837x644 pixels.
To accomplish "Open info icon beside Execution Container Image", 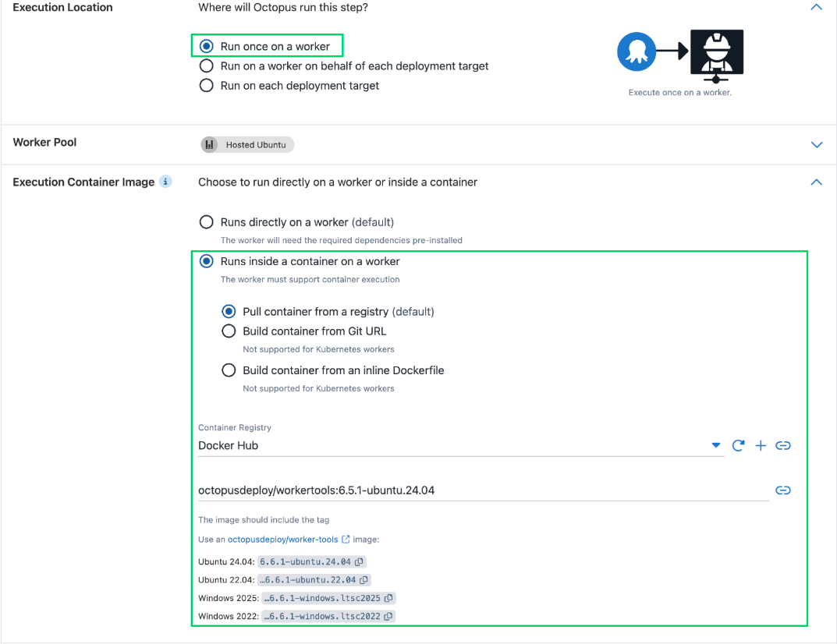I will (165, 182).
